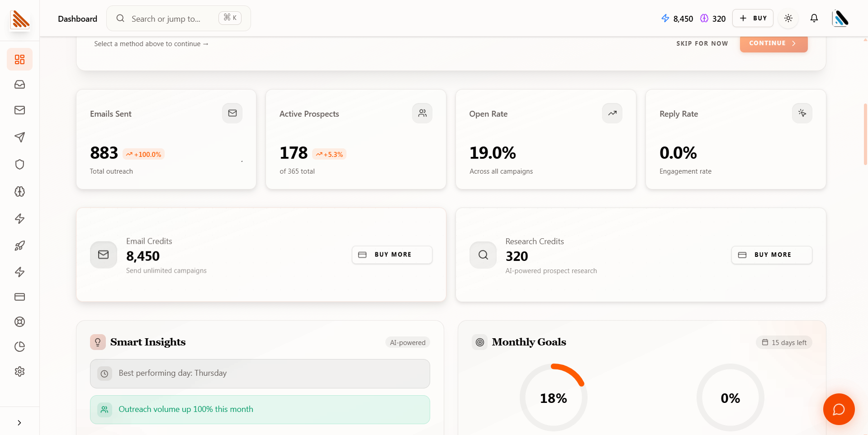Select the Dashboard grid icon in sidebar

tap(19, 59)
